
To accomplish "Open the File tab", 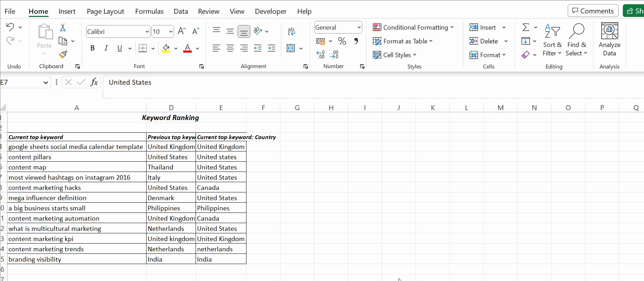I will [x=10, y=11].
